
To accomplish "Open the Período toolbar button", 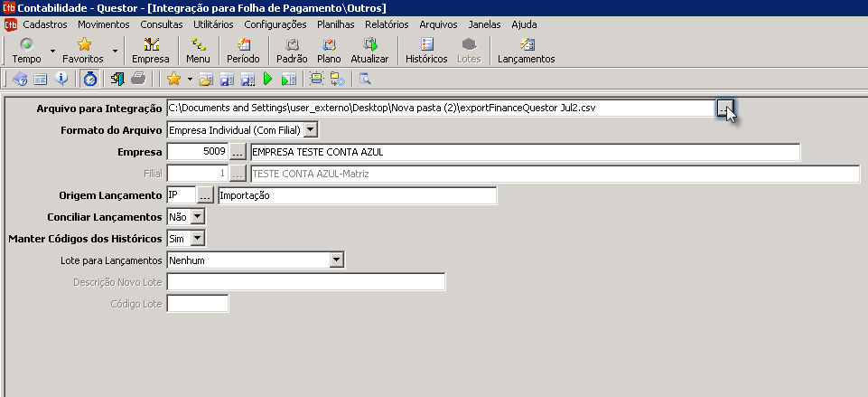I will coord(243,50).
